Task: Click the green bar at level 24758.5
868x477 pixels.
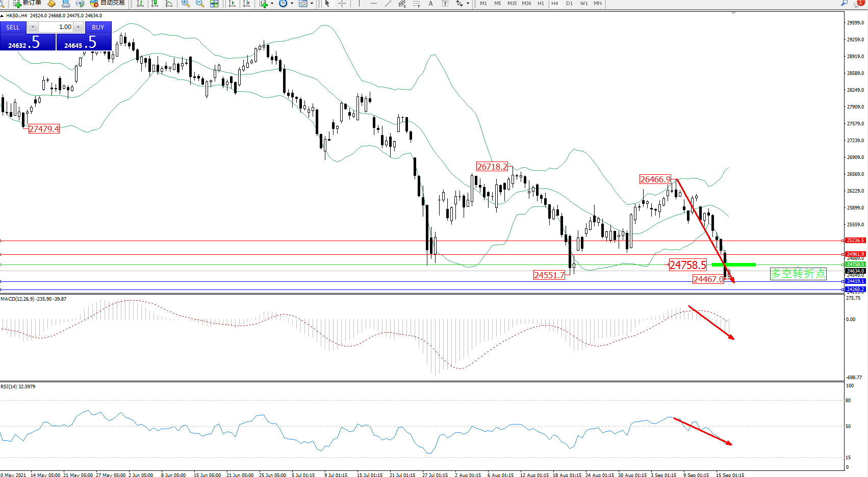Action: [x=733, y=264]
